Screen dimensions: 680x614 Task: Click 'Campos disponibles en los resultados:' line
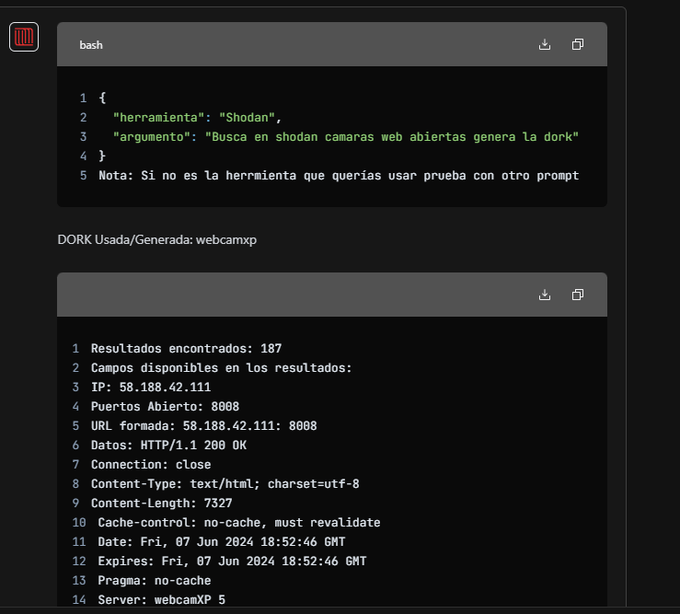coord(221,368)
